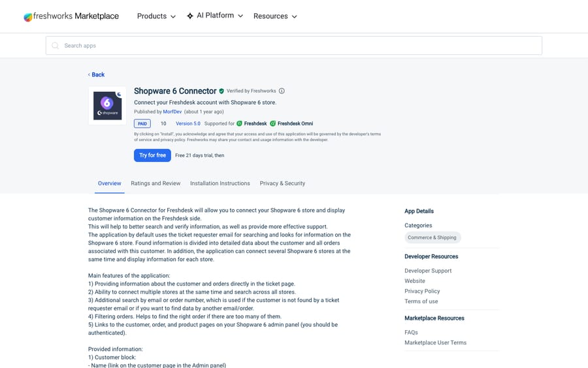Expand the Products dropdown
The height and width of the screenshot is (368, 588).
pyautogui.click(x=156, y=16)
